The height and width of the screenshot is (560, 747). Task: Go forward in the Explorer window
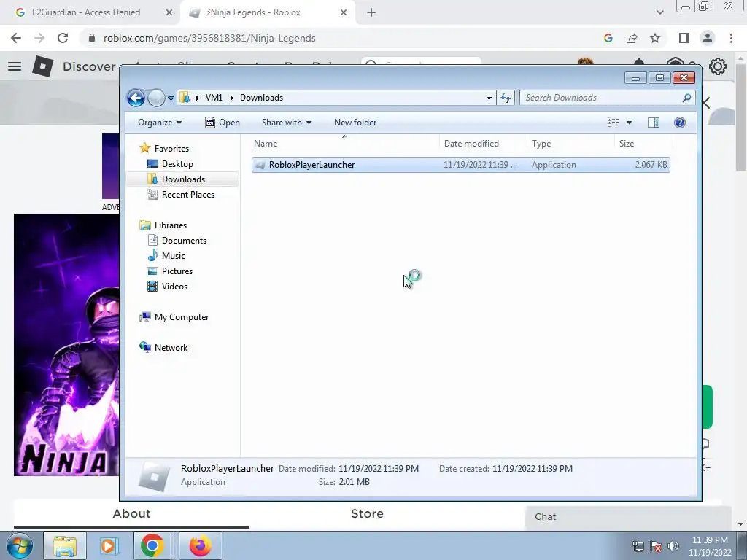pos(156,98)
